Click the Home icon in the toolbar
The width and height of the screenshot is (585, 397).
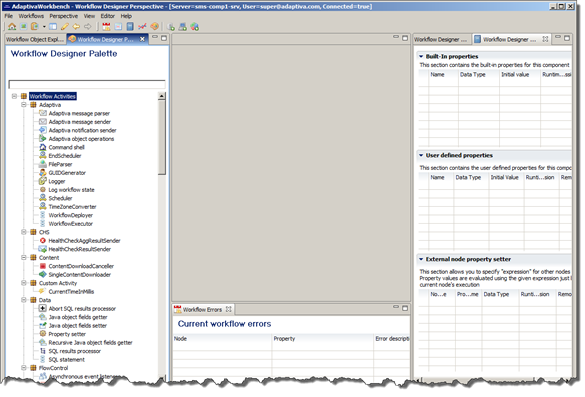(12, 26)
